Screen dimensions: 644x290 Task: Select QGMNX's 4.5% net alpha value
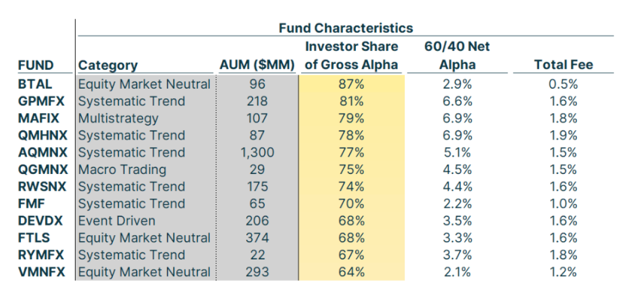click(457, 170)
